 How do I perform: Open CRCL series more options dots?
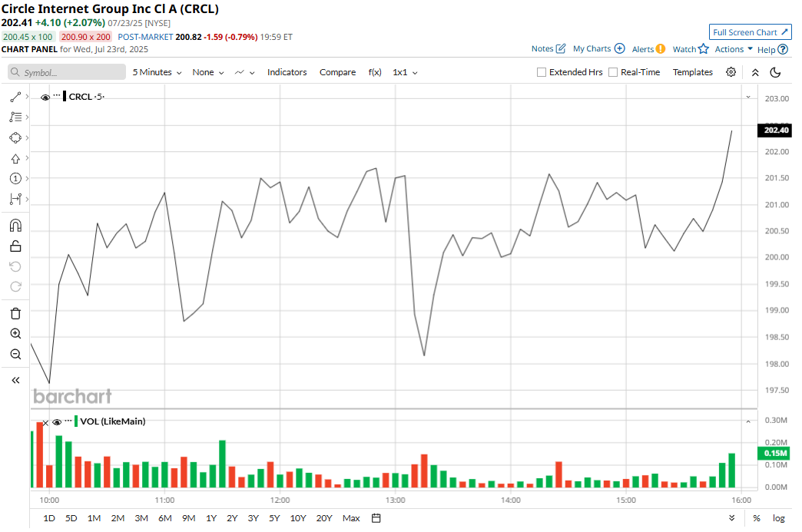tap(56, 95)
